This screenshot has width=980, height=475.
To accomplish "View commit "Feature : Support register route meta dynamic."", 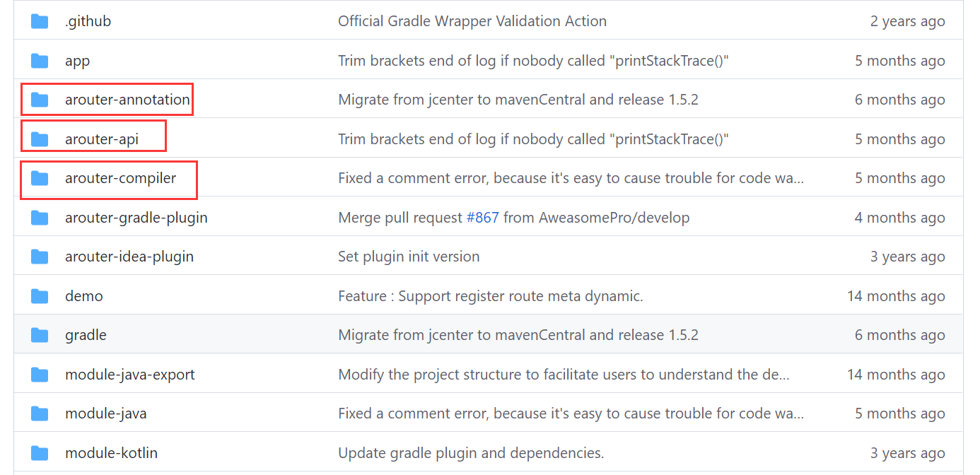I will pyautogui.click(x=491, y=296).
